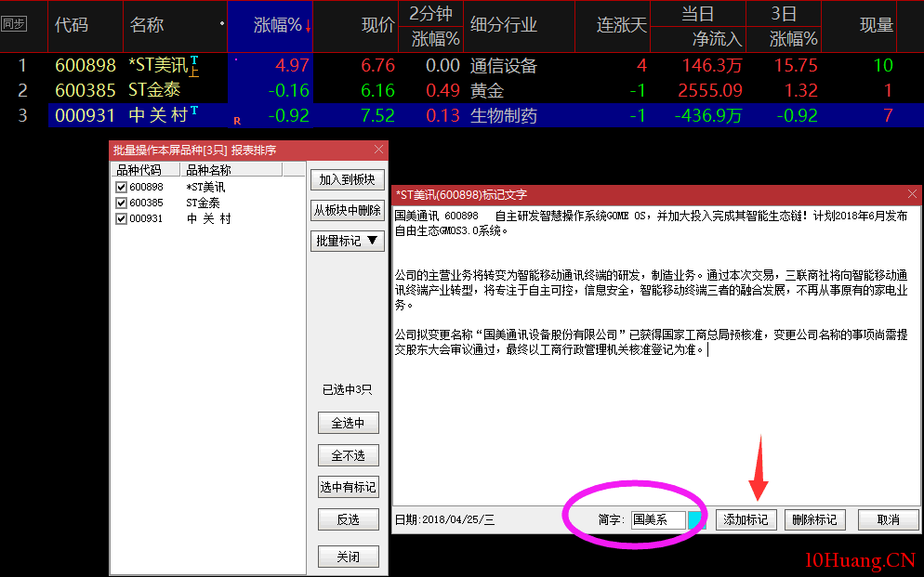The image size is (924, 577).
Task: Select stock code 000931 in the table
Action: coord(85,115)
